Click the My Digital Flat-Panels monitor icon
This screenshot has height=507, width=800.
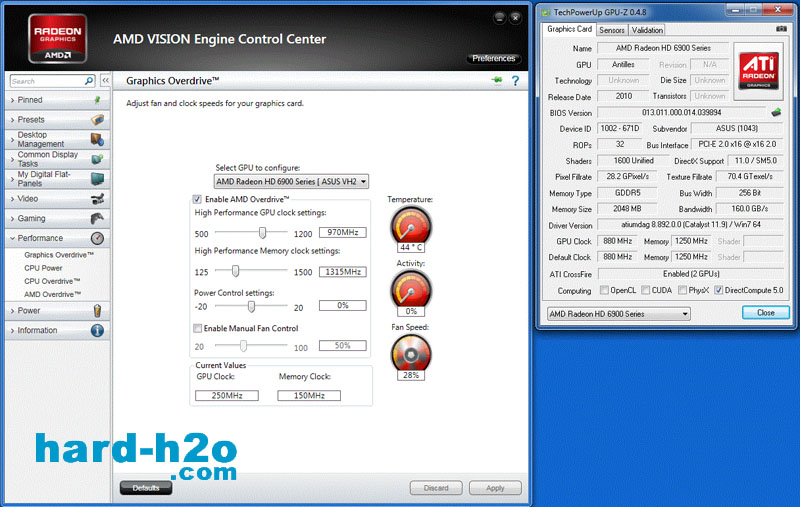tap(97, 179)
